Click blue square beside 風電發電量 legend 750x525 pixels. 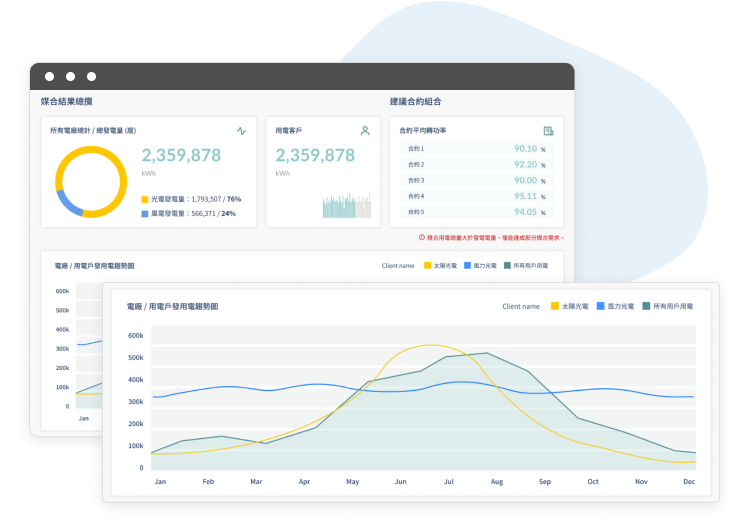pos(145,213)
